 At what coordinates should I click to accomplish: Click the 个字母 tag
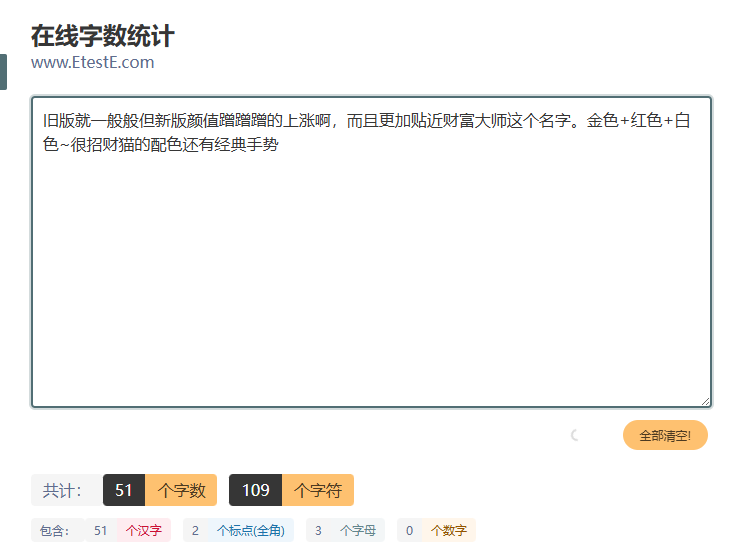pos(358,530)
